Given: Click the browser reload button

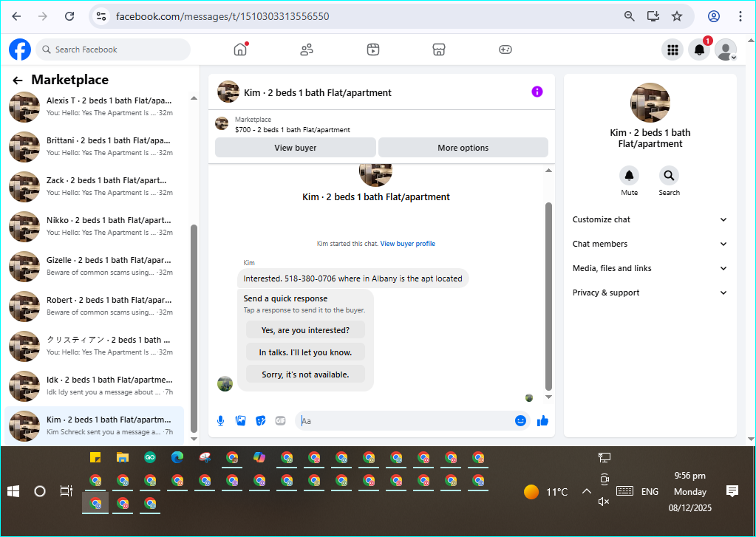Looking at the screenshot, I should (69, 16).
